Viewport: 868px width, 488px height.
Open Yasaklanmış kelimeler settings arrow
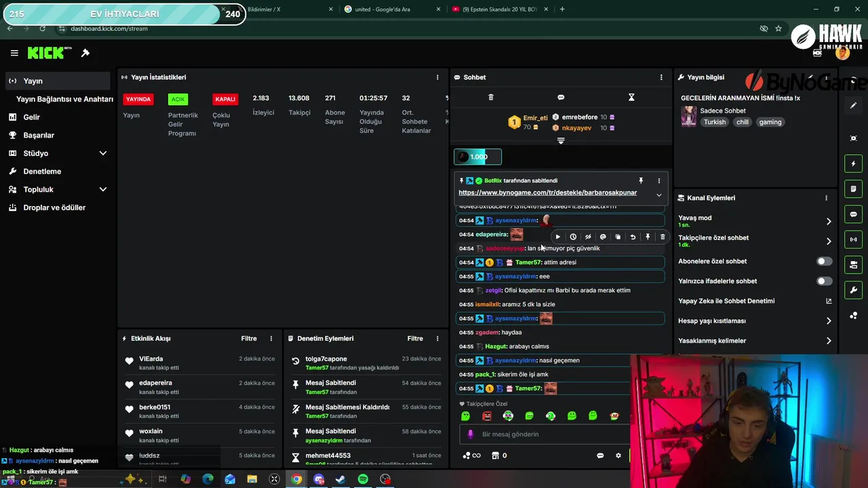[x=829, y=341]
